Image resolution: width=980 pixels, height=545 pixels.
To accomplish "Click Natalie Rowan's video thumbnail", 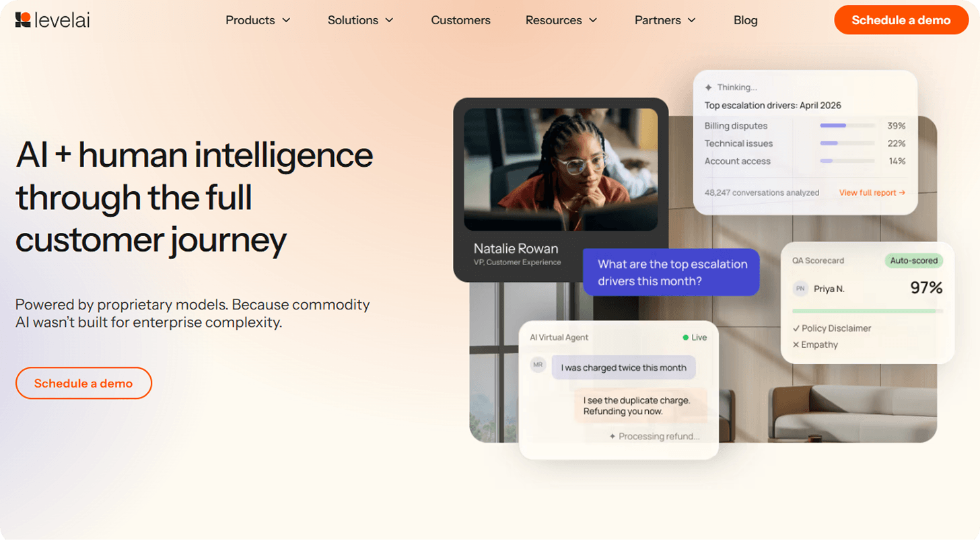I will (x=561, y=170).
